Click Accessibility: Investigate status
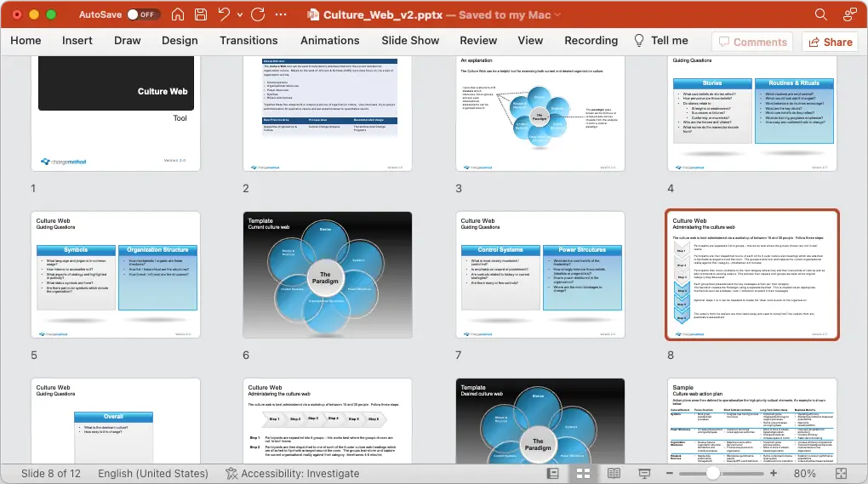Viewport: 868px width, 484px height. [x=292, y=474]
